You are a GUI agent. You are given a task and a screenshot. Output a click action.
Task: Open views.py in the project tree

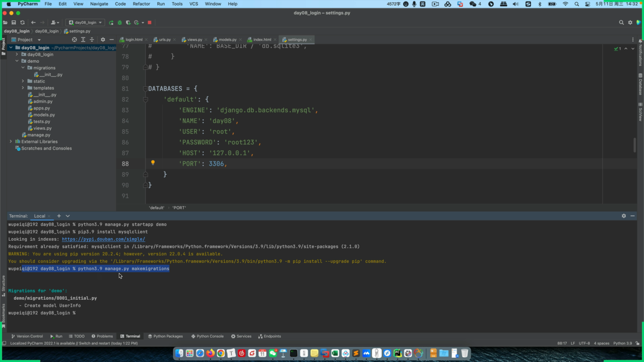[x=42, y=128]
